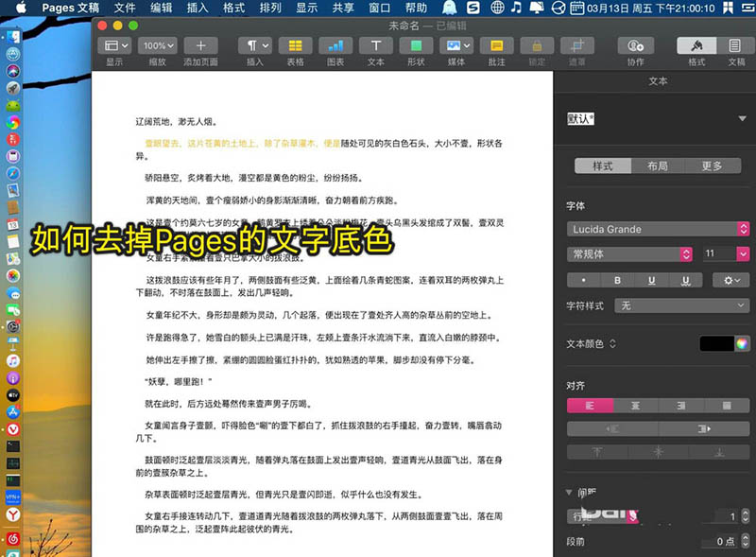756x557 pixels.
Task: Click the 添加页面 plus icon
Action: tap(200, 45)
